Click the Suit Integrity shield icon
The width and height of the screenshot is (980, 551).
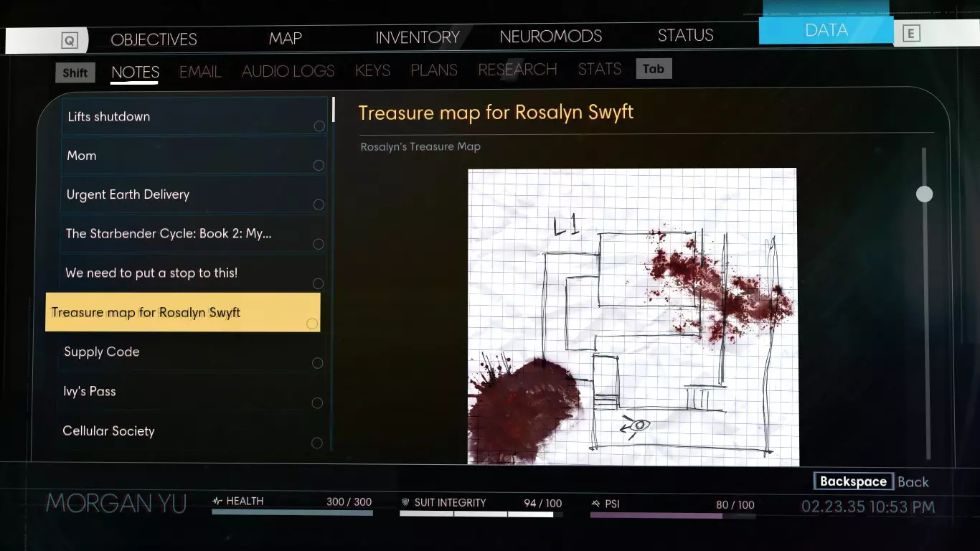405,503
